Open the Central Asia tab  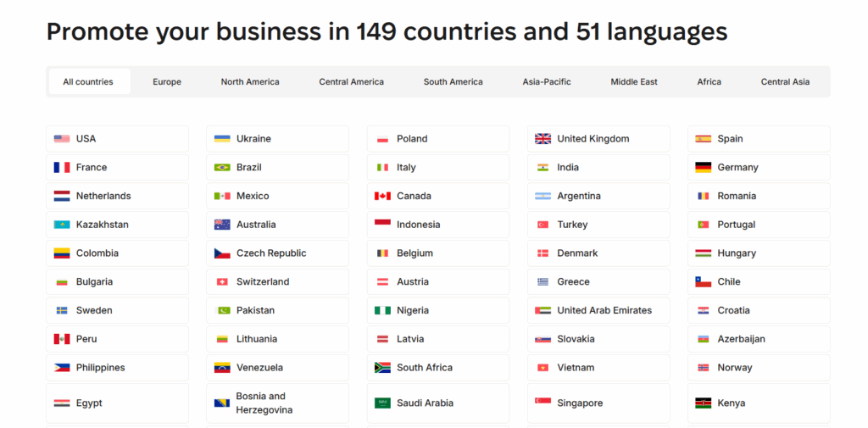[786, 82]
